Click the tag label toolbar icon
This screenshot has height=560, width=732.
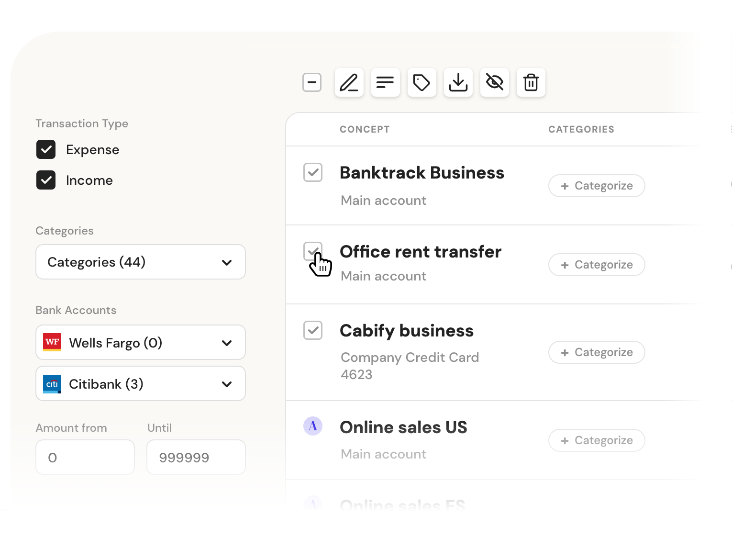(x=421, y=82)
